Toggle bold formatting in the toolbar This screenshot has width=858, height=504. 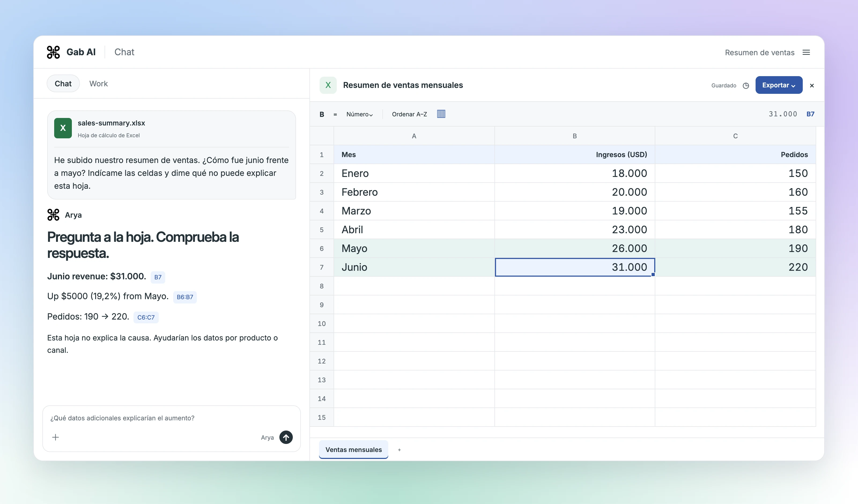tap(322, 114)
